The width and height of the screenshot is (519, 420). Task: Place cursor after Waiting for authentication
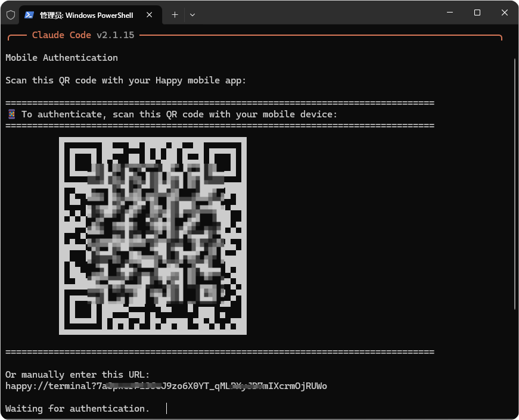coord(166,409)
